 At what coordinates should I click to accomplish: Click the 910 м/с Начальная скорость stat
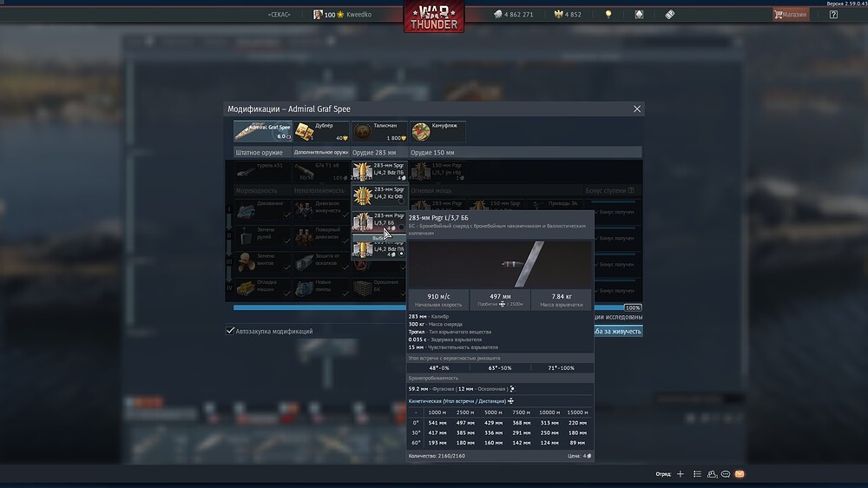click(x=438, y=300)
